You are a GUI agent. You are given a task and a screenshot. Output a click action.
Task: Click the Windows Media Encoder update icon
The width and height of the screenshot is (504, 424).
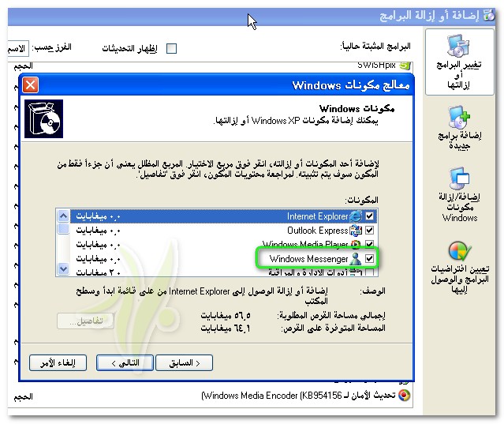point(405,395)
